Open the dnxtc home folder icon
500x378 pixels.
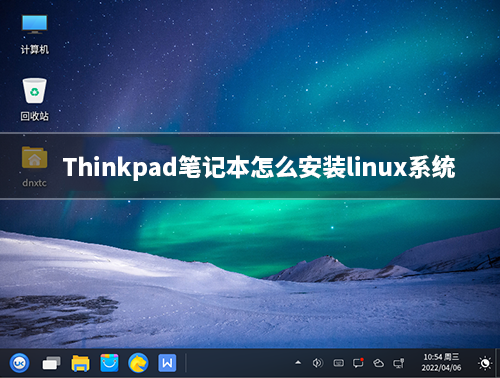click(35, 167)
